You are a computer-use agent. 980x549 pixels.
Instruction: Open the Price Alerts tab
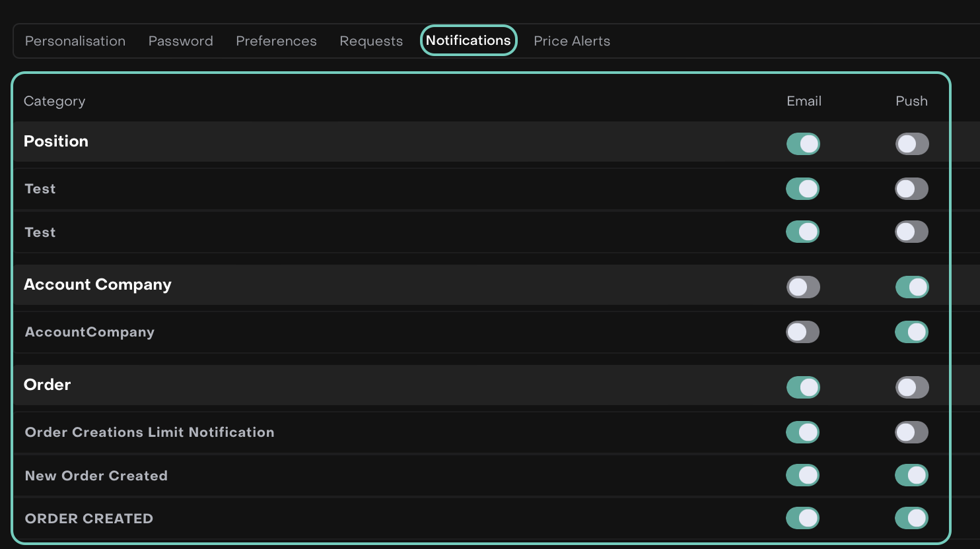coord(571,41)
